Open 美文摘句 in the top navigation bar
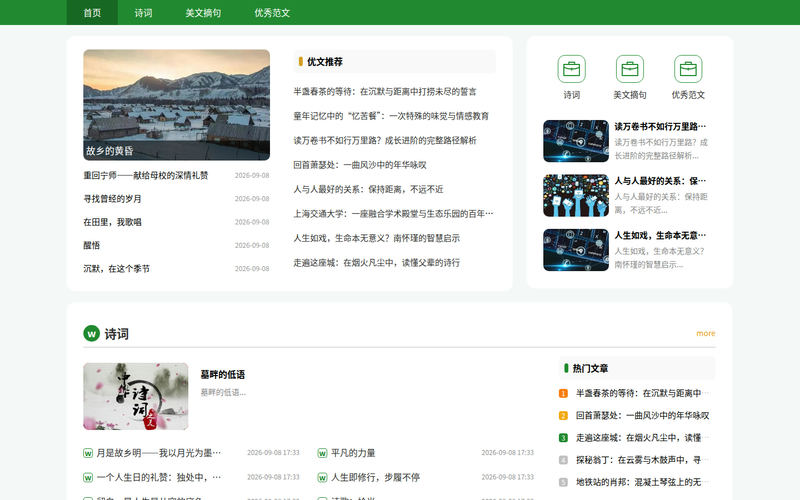 (203, 12)
